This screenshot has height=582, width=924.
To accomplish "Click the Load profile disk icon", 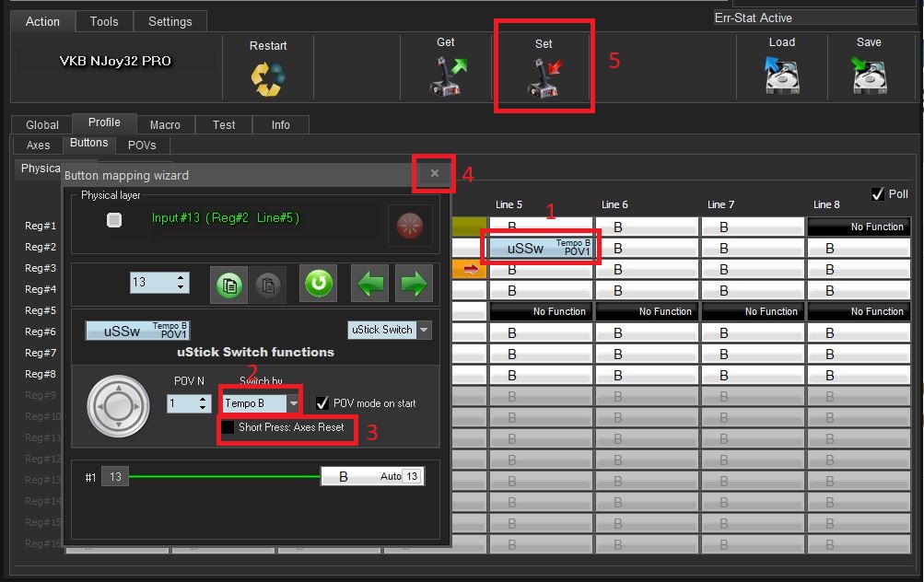I will pos(781,76).
